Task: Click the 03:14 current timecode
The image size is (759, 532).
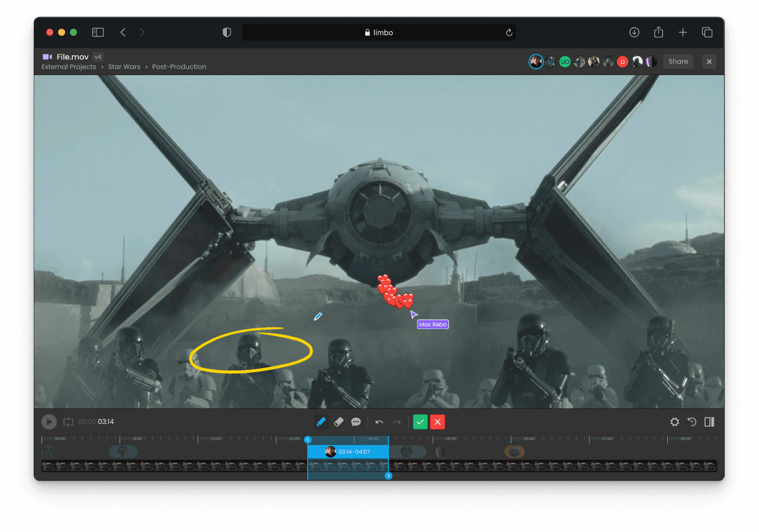Action: [x=106, y=422]
